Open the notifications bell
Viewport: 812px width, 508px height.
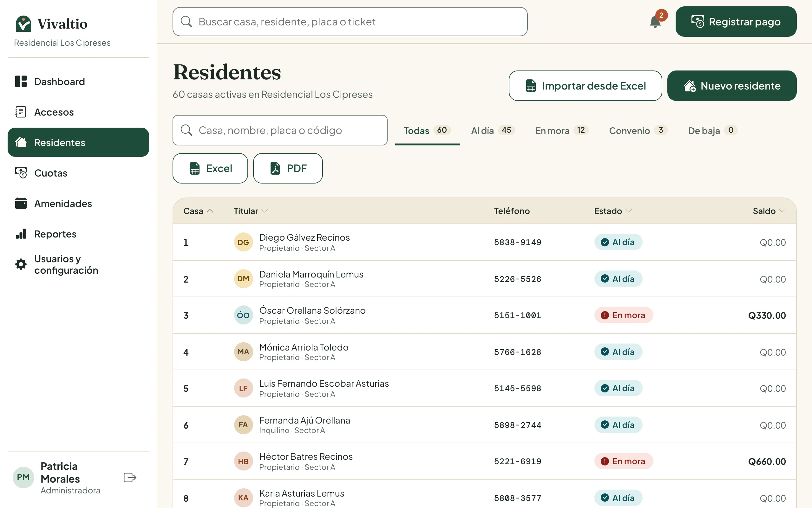[x=655, y=22]
